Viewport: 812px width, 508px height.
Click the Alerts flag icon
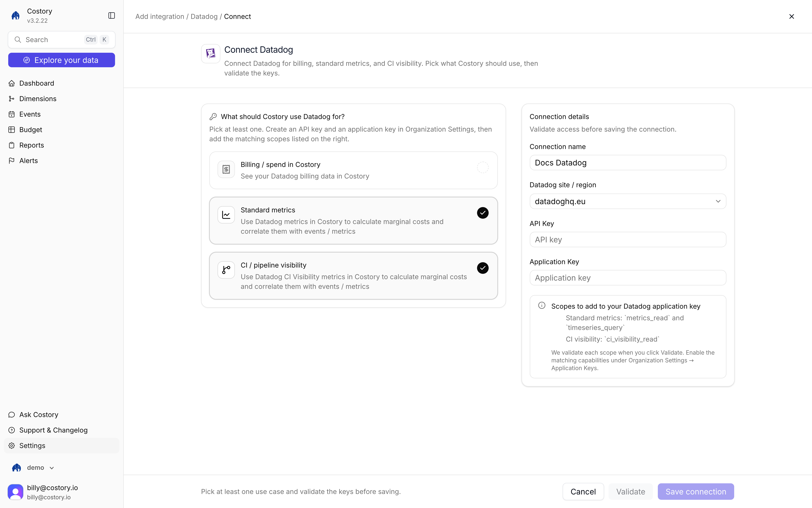tap(12, 161)
